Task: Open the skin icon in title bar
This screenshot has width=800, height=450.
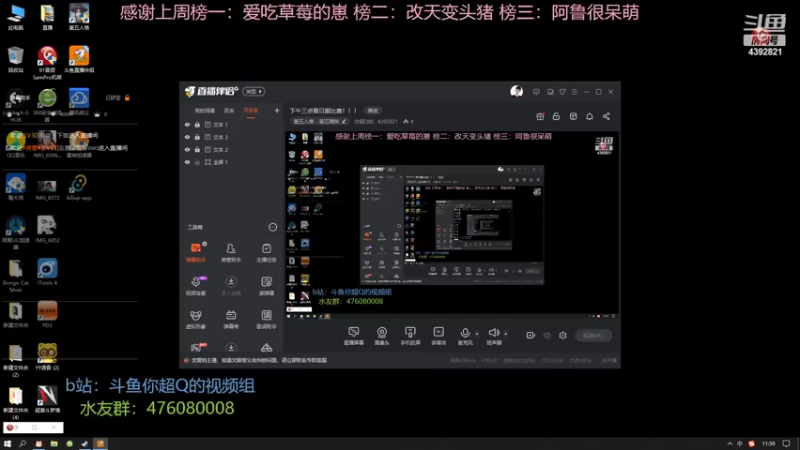Action: click(x=562, y=92)
